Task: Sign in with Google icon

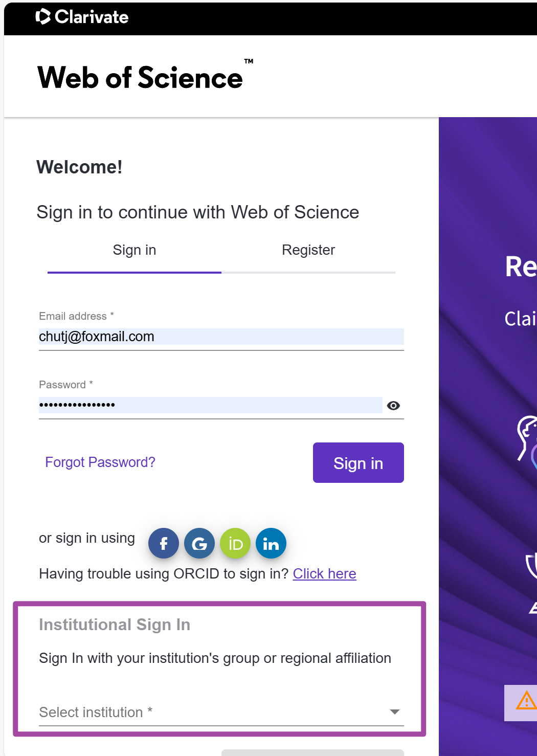Action: pyautogui.click(x=199, y=543)
